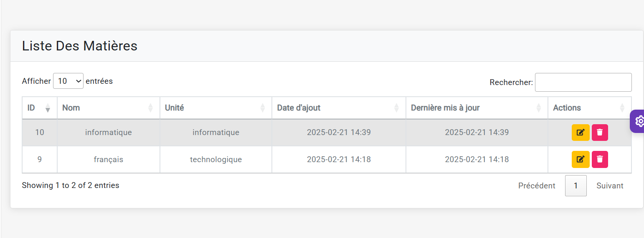Image resolution: width=644 pixels, height=238 pixels.
Task: Edit the français row entry
Action: click(x=580, y=159)
